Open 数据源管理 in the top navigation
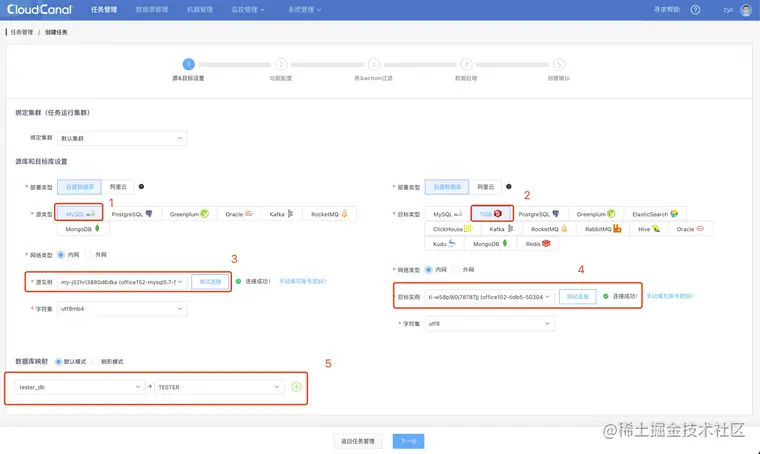Image resolution: width=760 pixels, height=454 pixels. (x=152, y=10)
